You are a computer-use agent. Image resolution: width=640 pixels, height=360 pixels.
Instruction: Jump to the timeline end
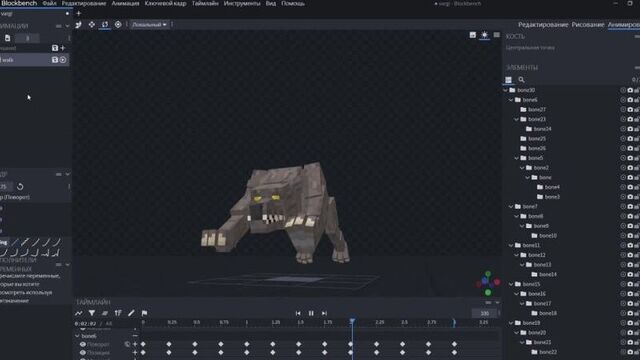pos(324,313)
